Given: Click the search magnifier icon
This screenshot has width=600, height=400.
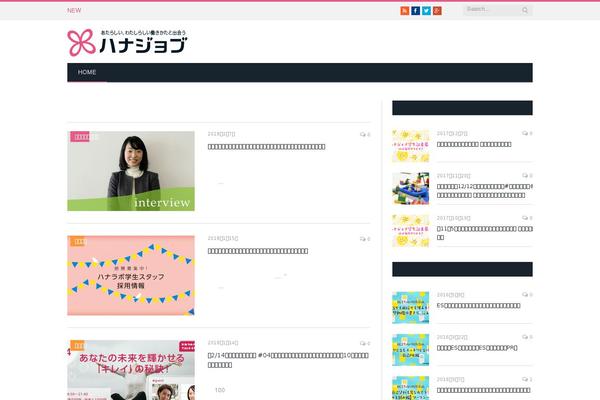Looking at the screenshot, I should (525, 10).
